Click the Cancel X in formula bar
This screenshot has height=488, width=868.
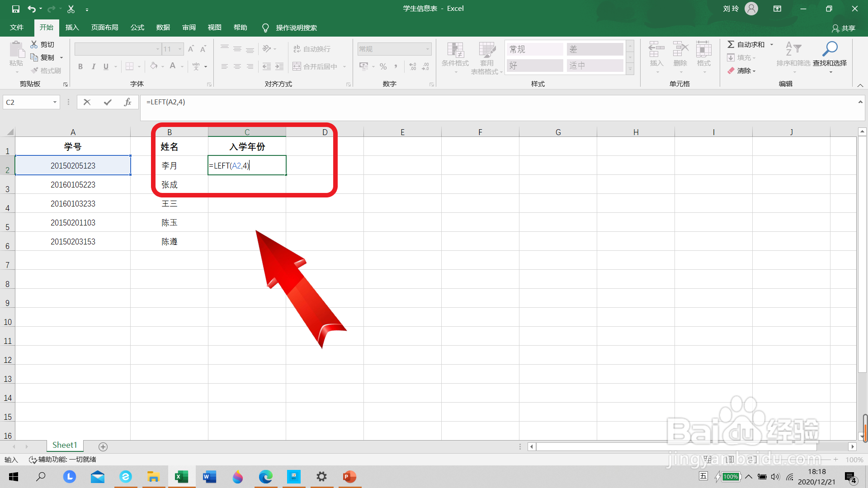(x=87, y=102)
